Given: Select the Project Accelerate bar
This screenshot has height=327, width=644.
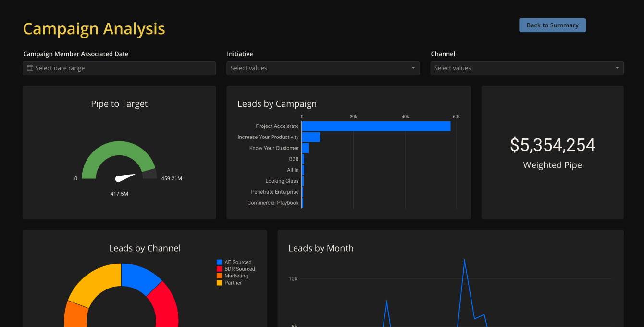Looking at the screenshot, I should click(x=376, y=126).
